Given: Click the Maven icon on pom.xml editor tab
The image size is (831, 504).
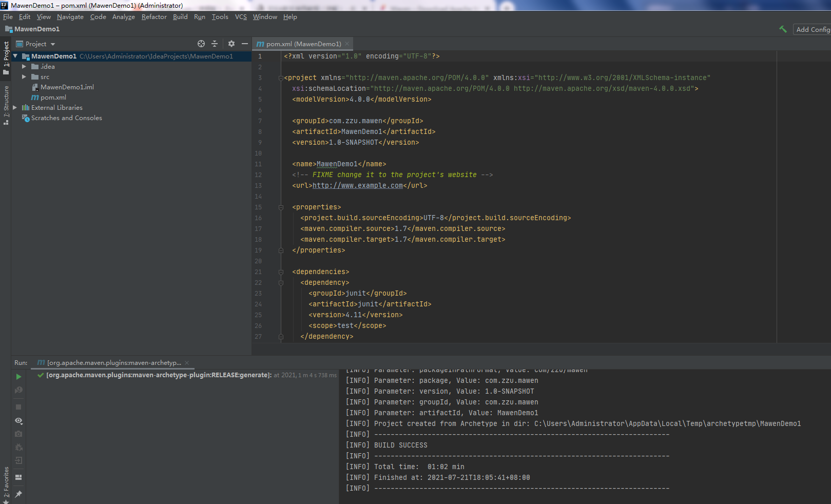Looking at the screenshot, I should [x=260, y=44].
